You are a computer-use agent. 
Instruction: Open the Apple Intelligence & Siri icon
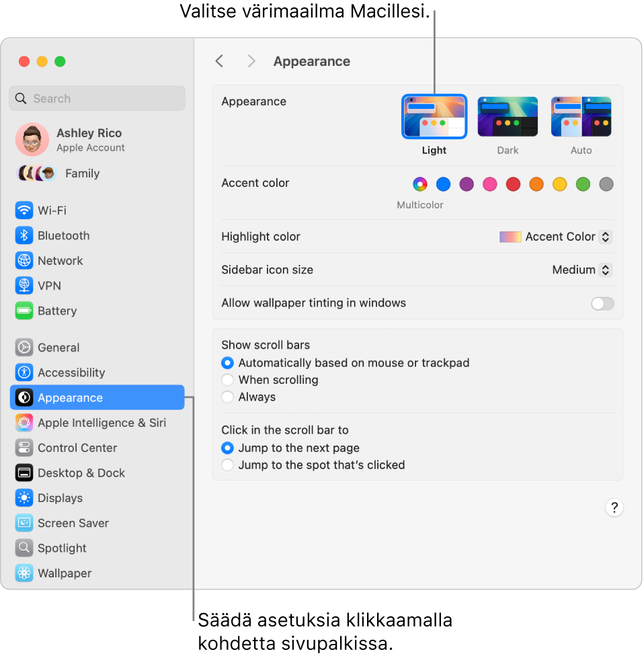pyautogui.click(x=24, y=423)
